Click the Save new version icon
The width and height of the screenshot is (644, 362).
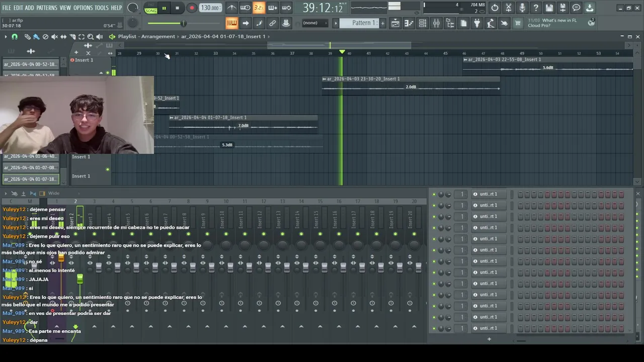click(563, 8)
